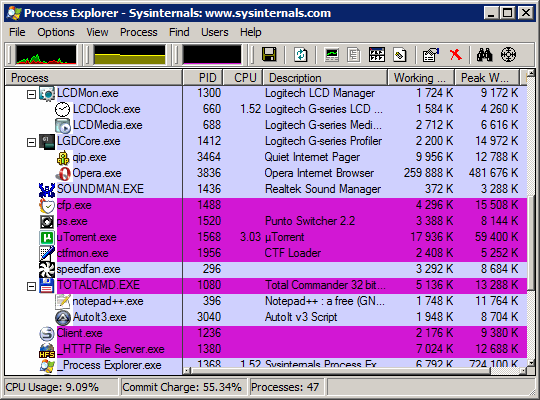Sort by the CPU column header
Image resolution: width=540 pixels, height=400 pixels.
243,78
